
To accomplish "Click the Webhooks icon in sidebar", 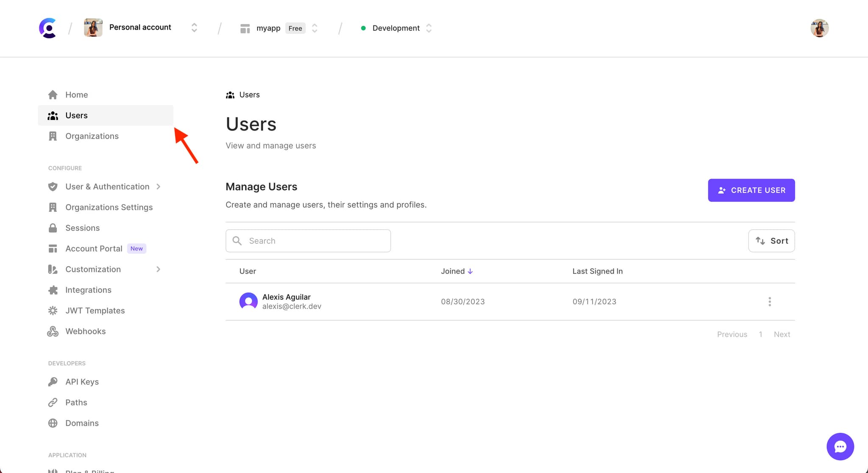I will pos(53,331).
